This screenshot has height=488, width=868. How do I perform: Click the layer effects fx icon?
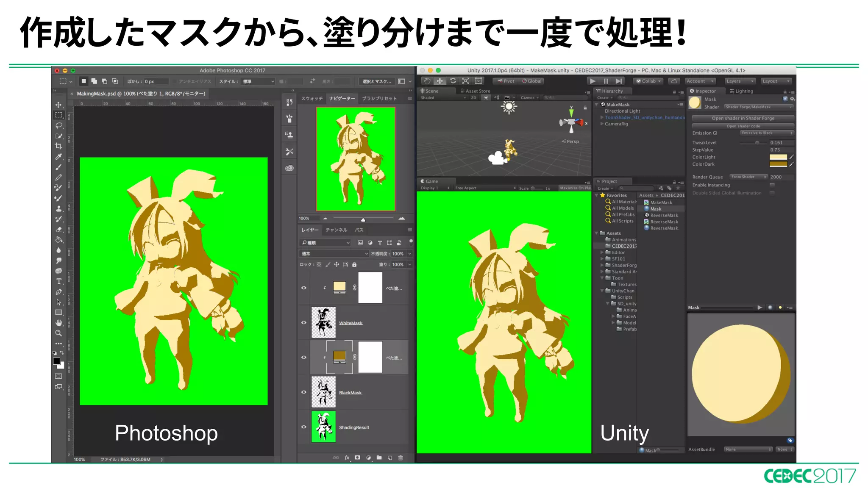347,457
